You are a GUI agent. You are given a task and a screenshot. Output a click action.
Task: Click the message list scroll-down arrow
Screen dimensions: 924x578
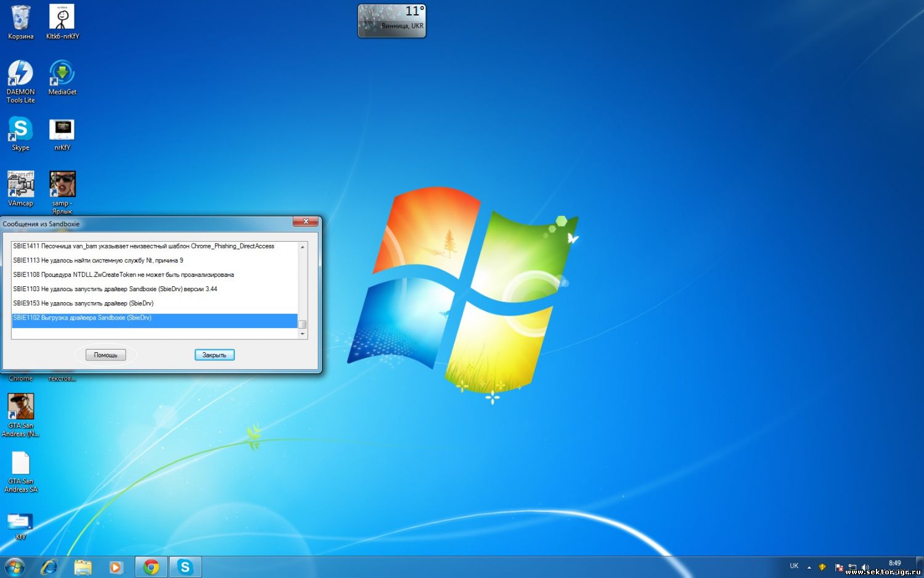coord(303,334)
